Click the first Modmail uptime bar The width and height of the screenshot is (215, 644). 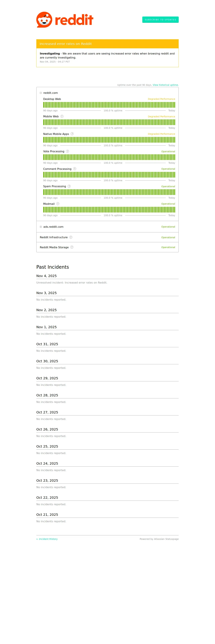(x=44, y=209)
